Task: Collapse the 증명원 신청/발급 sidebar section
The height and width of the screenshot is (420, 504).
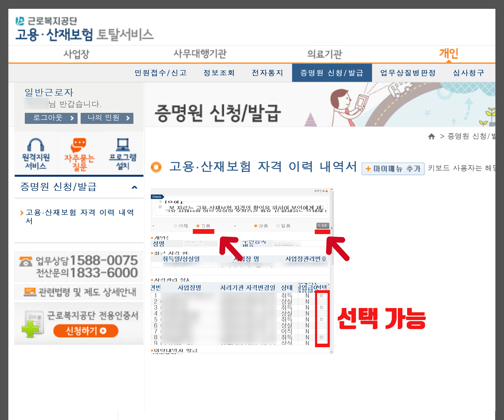Action: [134, 187]
